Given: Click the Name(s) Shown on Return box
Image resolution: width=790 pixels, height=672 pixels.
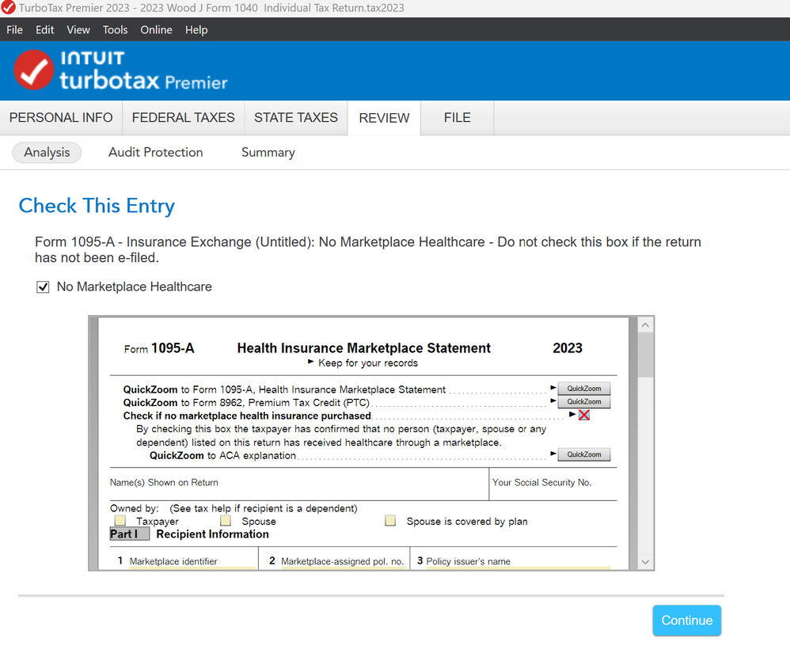Looking at the screenshot, I should click(x=299, y=484).
